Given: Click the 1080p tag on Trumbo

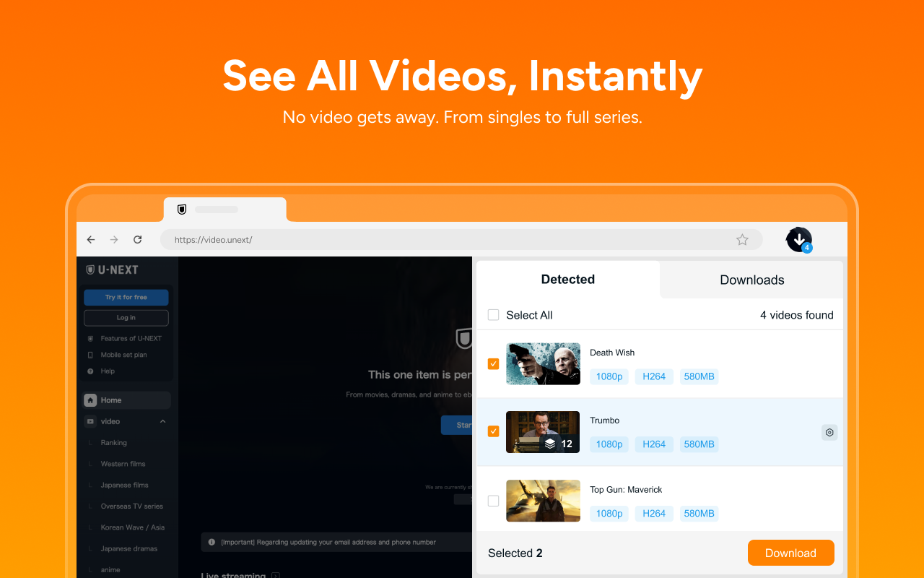Looking at the screenshot, I should point(609,444).
